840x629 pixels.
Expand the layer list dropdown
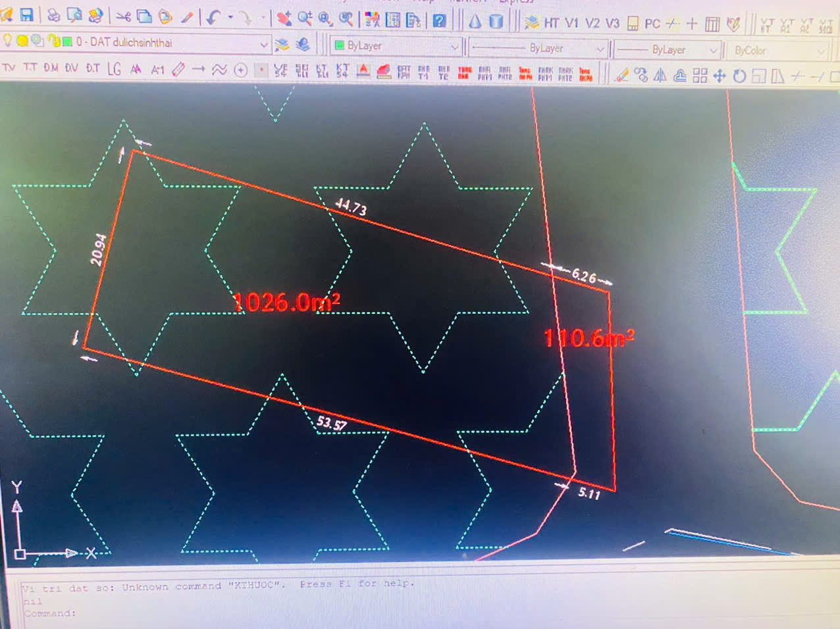coord(263,45)
